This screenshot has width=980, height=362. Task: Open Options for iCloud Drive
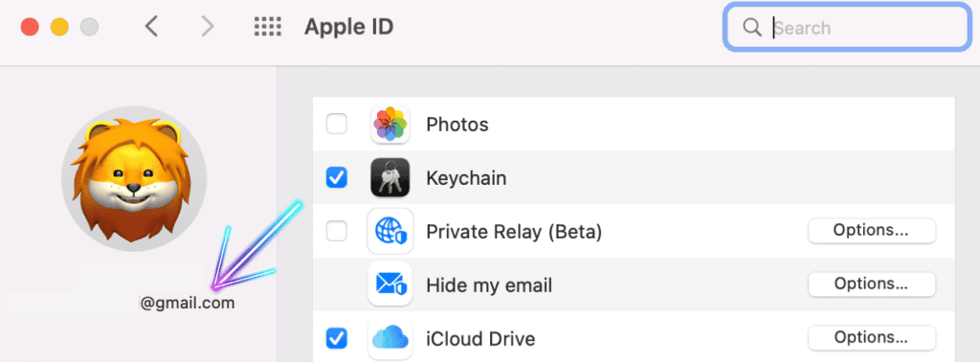pos(871,338)
